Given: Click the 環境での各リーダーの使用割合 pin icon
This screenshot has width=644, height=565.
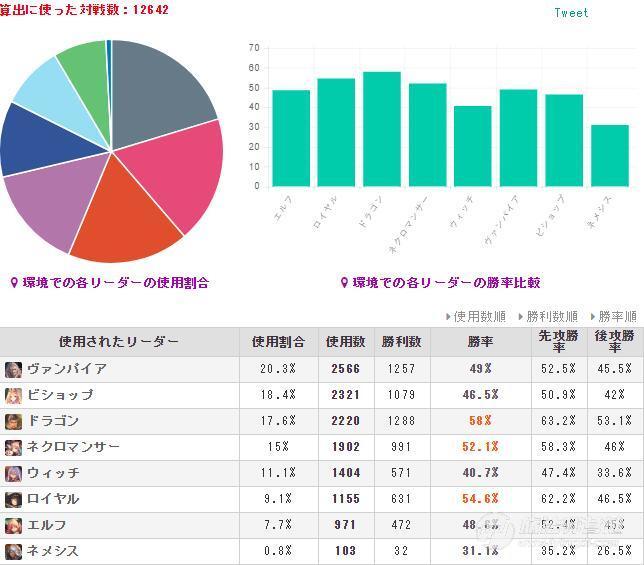Looking at the screenshot, I should pyautogui.click(x=14, y=282).
